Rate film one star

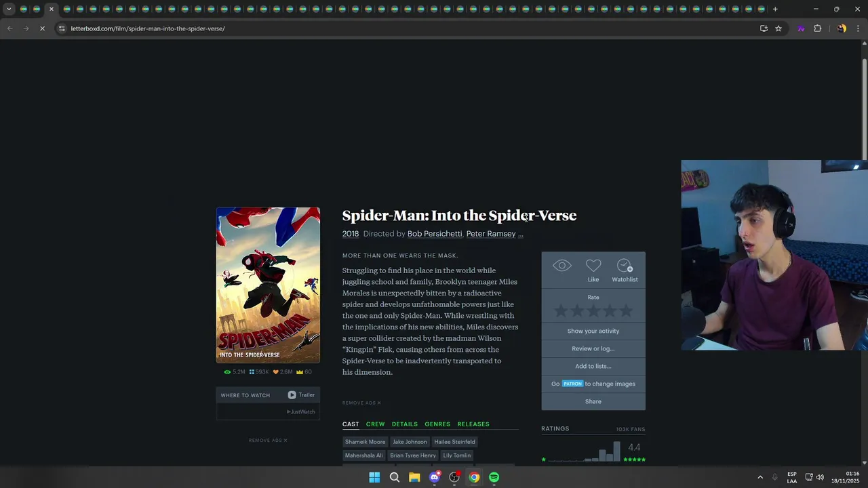click(560, 311)
